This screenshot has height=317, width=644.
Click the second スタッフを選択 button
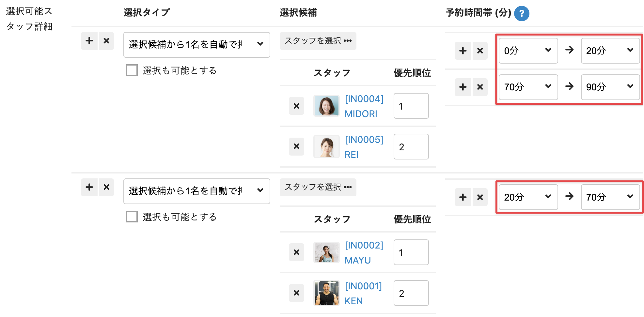coord(318,188)
